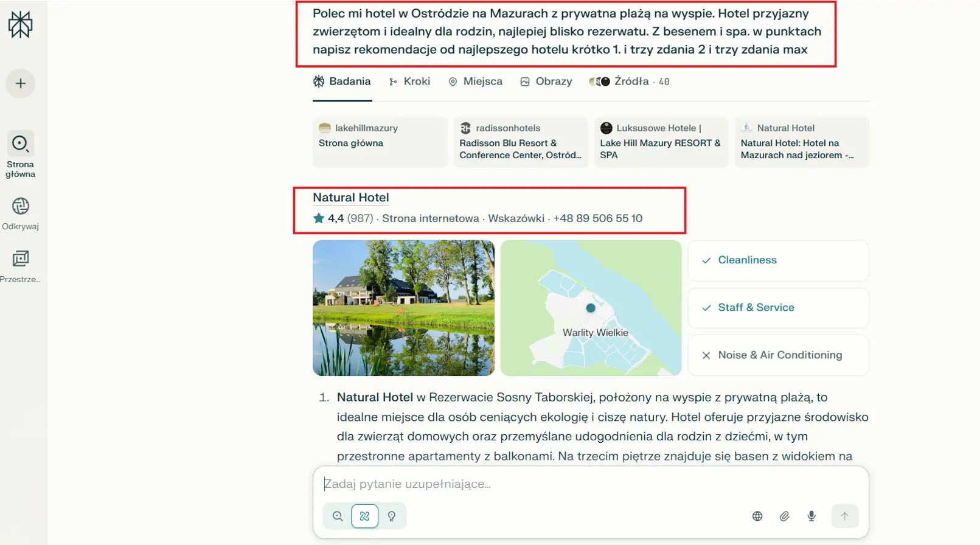Image resolution: width=980 pixels, height=545 pixels.
Task: Open the Natural Hotel photo thumbnail
Action: tap(403, 308)
